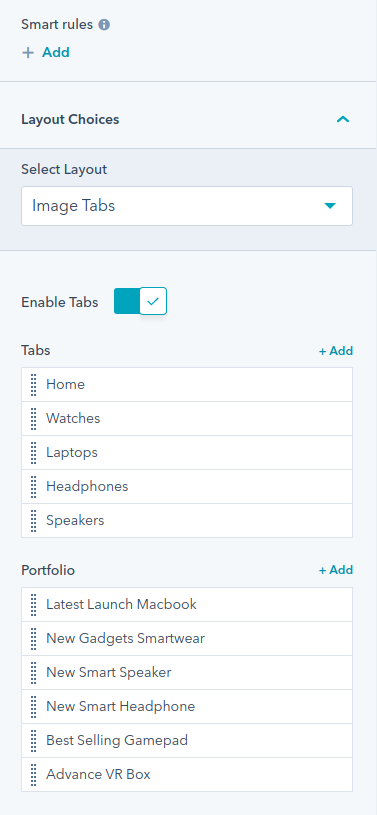Select the New Smart Headphone entry
The image size is (377, 815).
pyautogui.click(x=187, y=707)
